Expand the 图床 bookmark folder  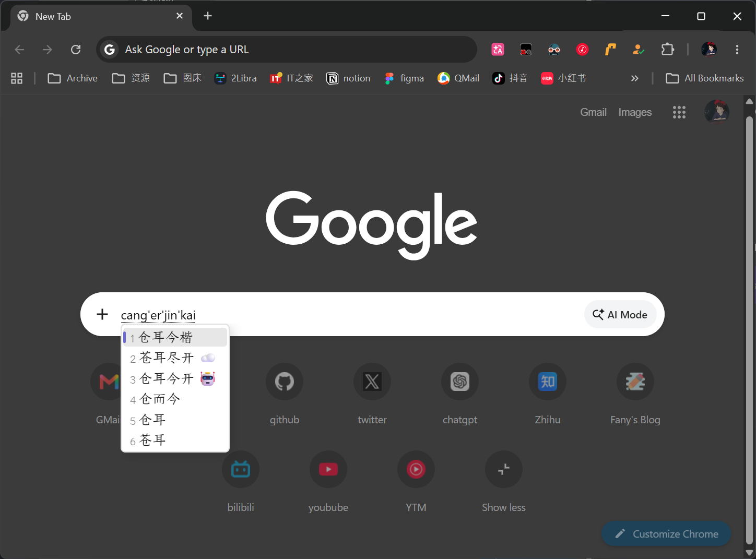click(x=183, y=78)
